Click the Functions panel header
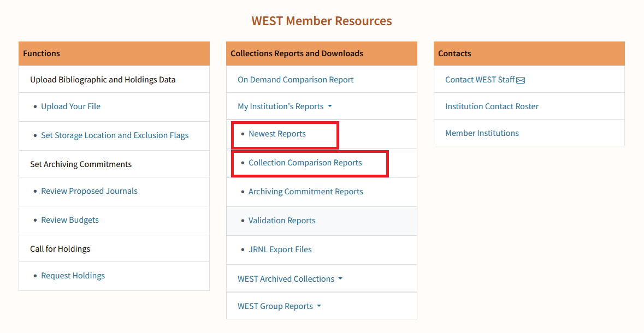The width and height of the screenshot is (644, 333). (x=114, y=53)
